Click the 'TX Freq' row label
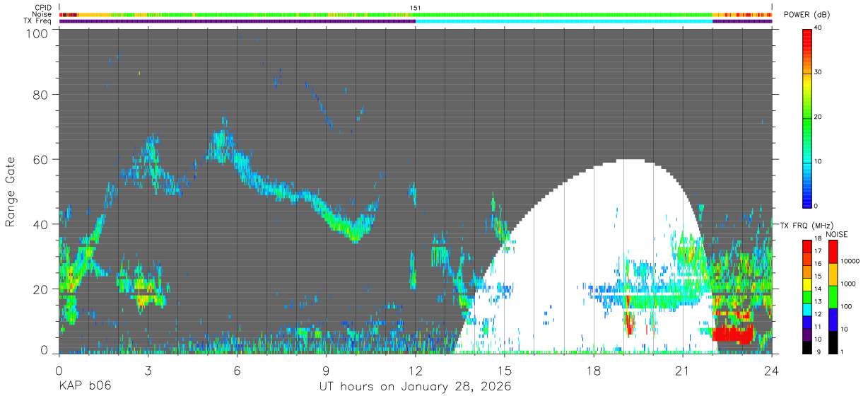This screenshot has width=868, height=401. (x=39, y=21)
